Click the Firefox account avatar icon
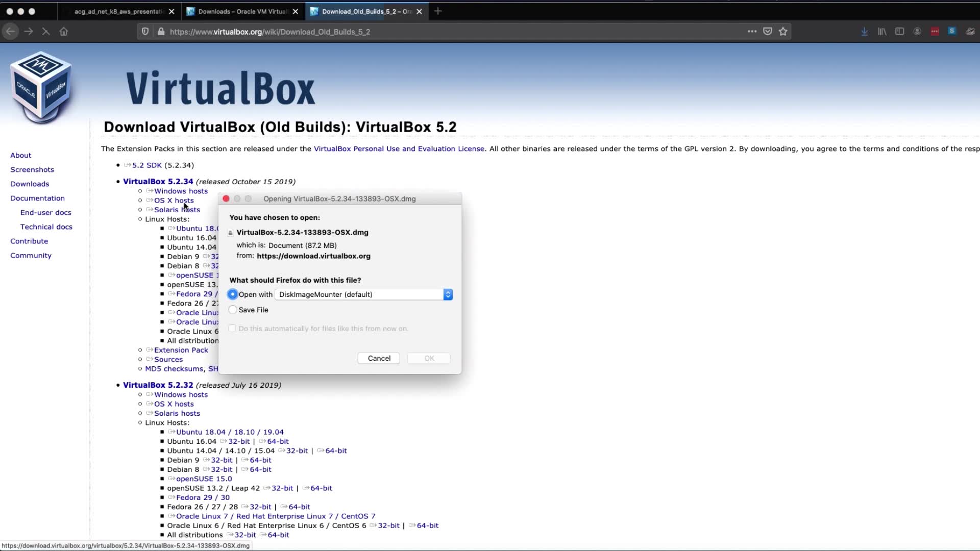 point(917,32)
